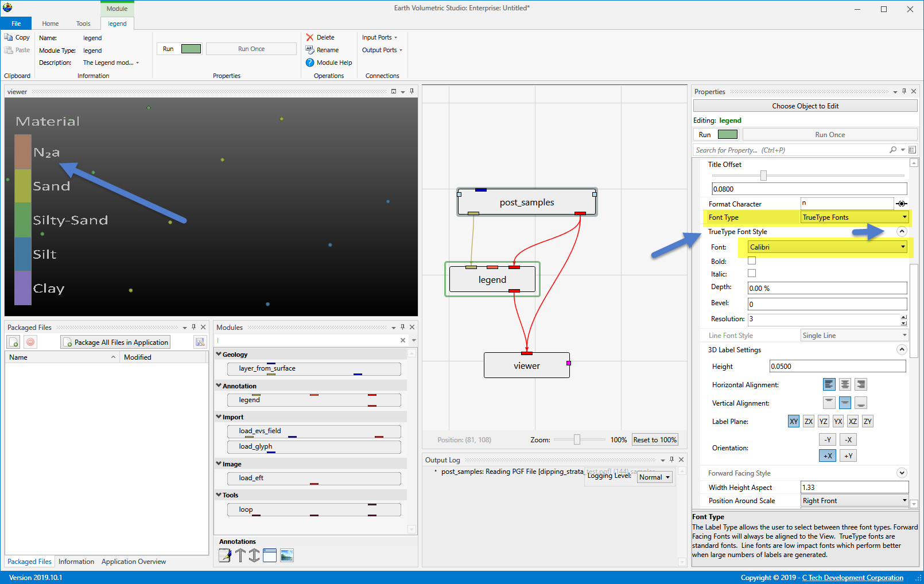
Task: Select the image annotation icon
Action: tap(287, 555)
